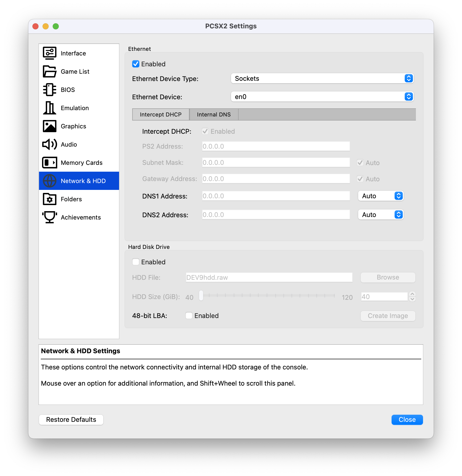462x476 pixels.
Task: Open the Achievements trophy icon
Action: coord(50,217)
